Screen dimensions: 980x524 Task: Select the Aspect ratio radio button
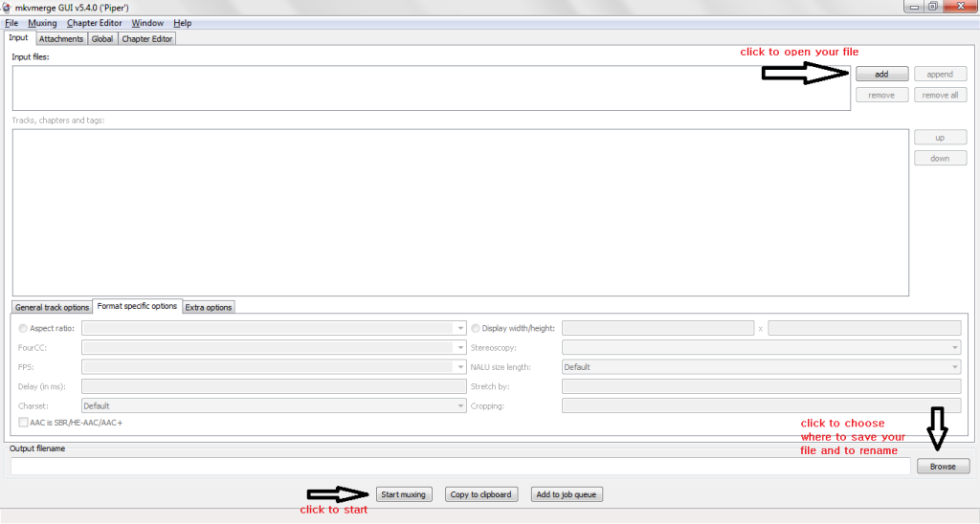pyautogui.click(x=23, y=328)
